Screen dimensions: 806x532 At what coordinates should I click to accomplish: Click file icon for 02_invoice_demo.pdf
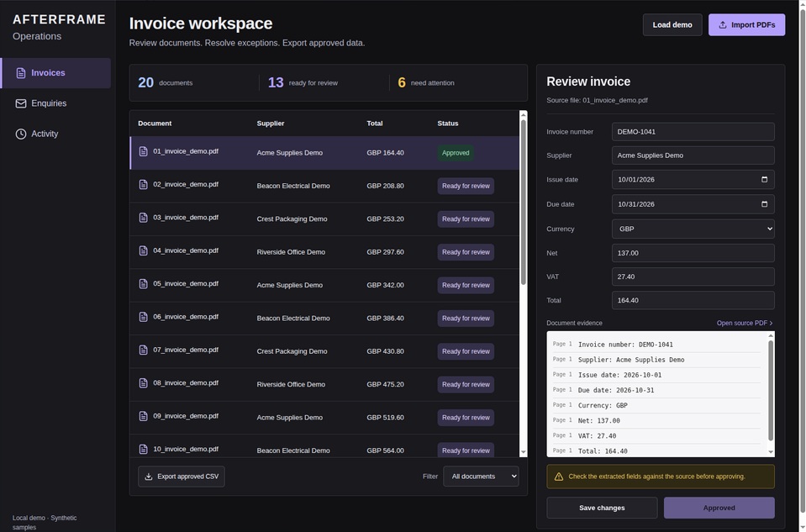pyautogui.click(x=144, y=184)
